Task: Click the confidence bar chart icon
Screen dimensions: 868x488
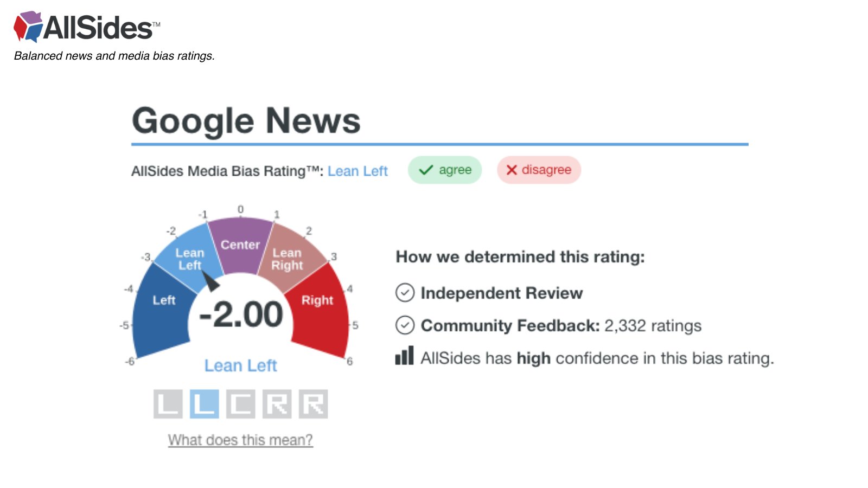Action: tap(404, 356)
